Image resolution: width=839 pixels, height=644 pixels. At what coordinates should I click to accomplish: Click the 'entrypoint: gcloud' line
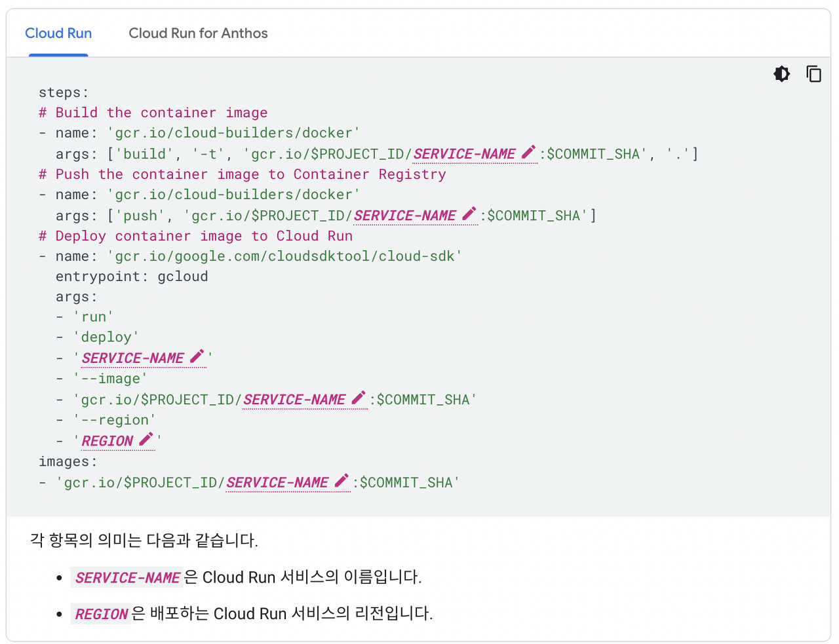click(x=132, y=276)
